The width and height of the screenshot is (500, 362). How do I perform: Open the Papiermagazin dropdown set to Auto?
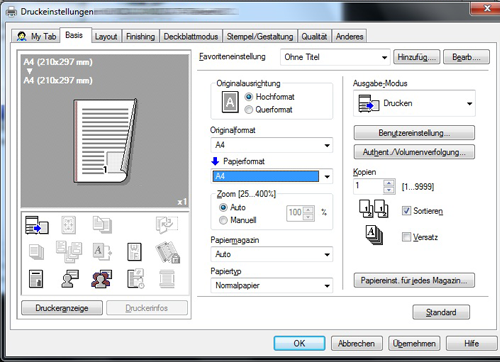pos(272,254)
